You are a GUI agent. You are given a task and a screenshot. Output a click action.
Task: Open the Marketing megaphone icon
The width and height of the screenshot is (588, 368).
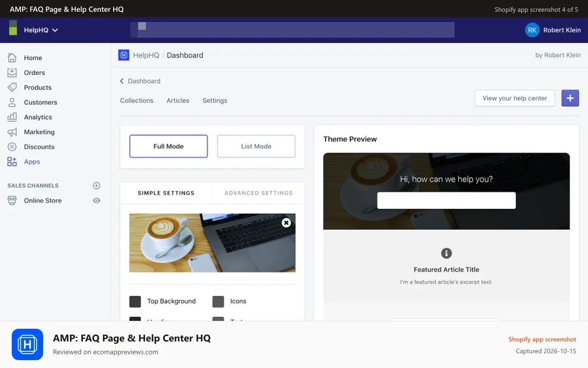coord(12,132)
